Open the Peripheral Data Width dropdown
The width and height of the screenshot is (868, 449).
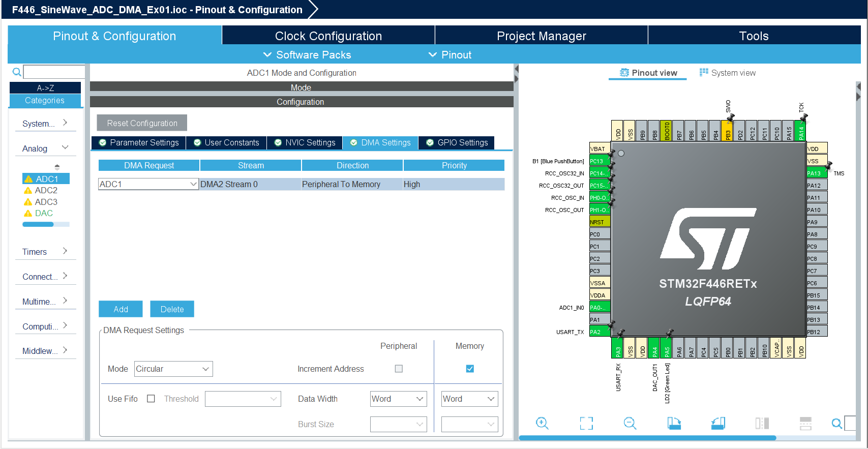399,399
